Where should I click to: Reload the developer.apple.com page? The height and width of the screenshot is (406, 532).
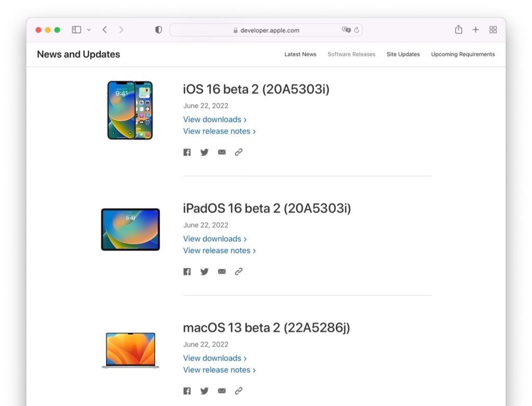[357, 30]
